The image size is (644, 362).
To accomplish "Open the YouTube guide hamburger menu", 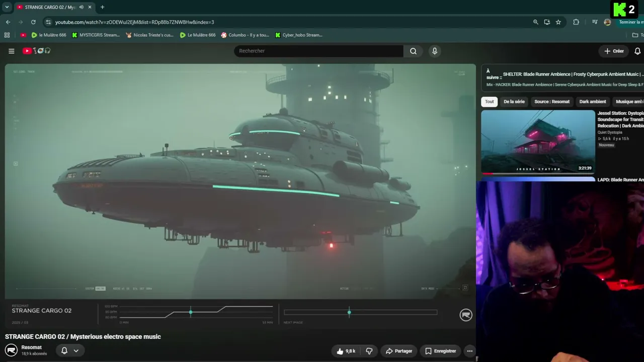I will click(x=11, y=51).
